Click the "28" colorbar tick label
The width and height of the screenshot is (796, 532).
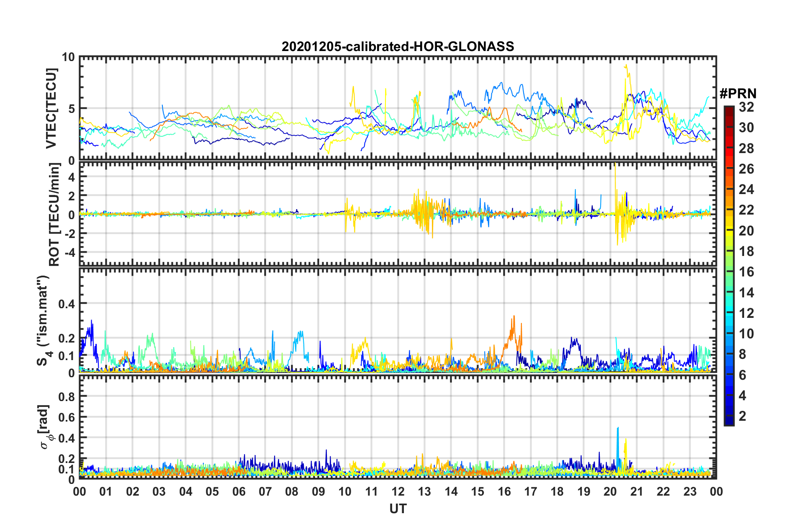click(746, 148)
